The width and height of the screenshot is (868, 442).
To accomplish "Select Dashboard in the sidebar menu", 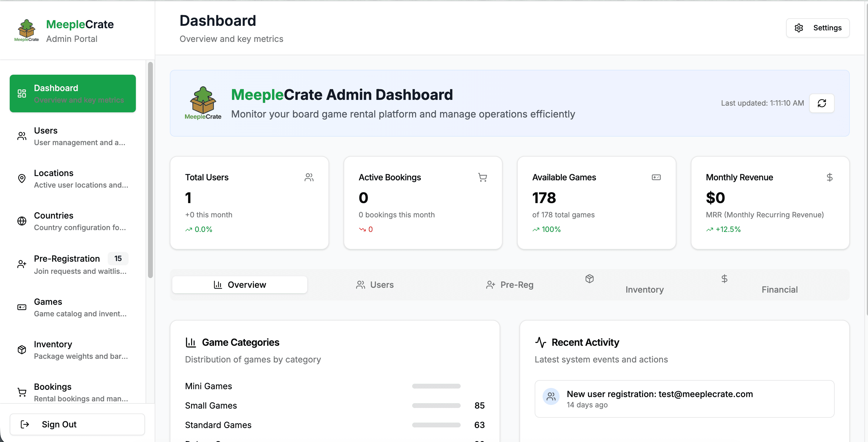I will tap(73, 93).
